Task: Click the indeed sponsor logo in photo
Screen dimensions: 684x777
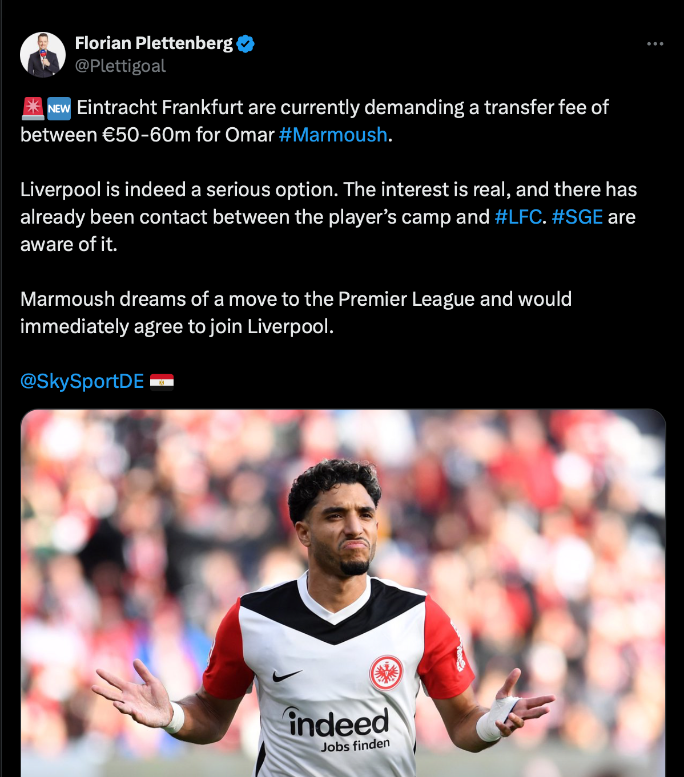Action: [x=338, y=728]
